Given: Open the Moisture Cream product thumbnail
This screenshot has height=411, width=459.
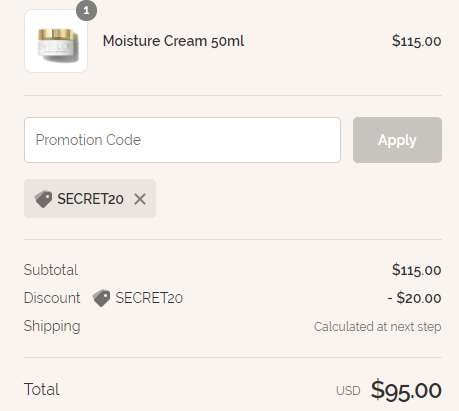Looking at the screenshot, I should [x=56, y=41].
